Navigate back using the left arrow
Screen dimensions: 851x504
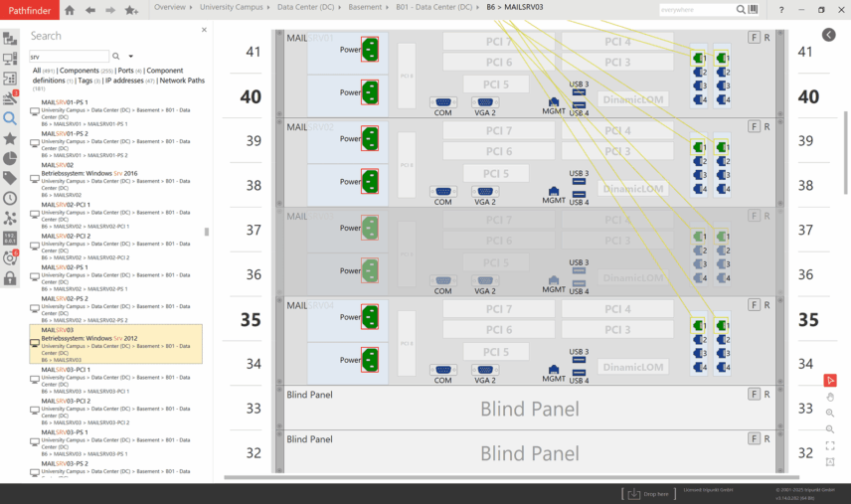point(89,10)
